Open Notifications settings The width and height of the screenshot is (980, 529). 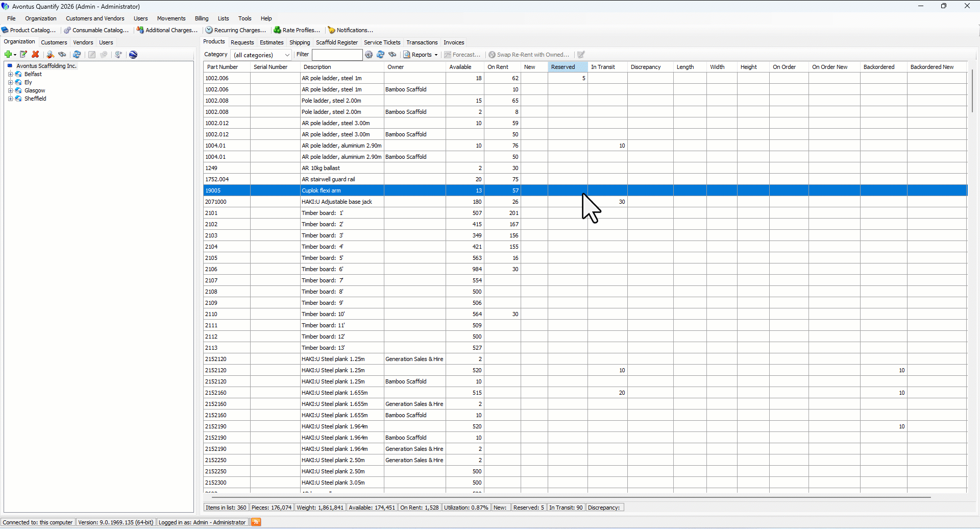tap(351, 30)
